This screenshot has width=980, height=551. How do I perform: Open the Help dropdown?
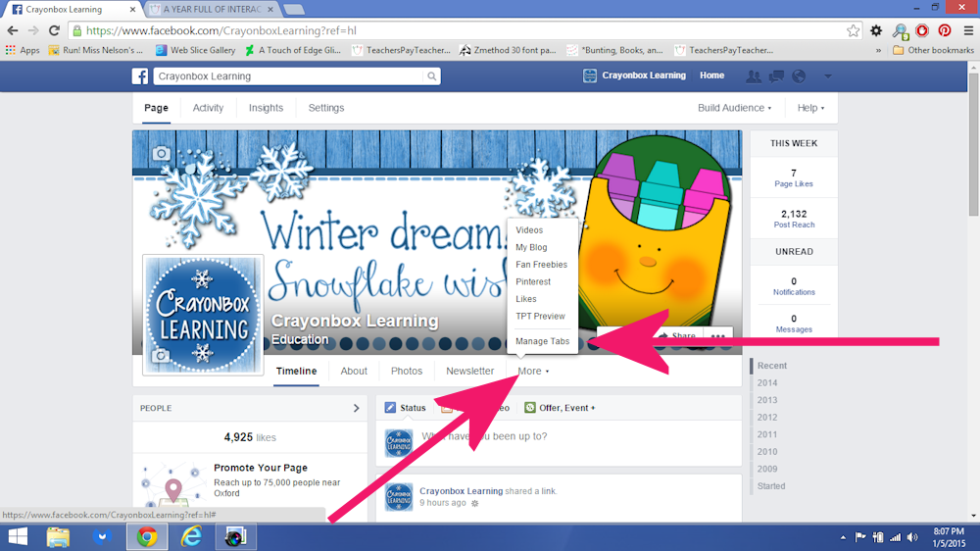point(810,108)
